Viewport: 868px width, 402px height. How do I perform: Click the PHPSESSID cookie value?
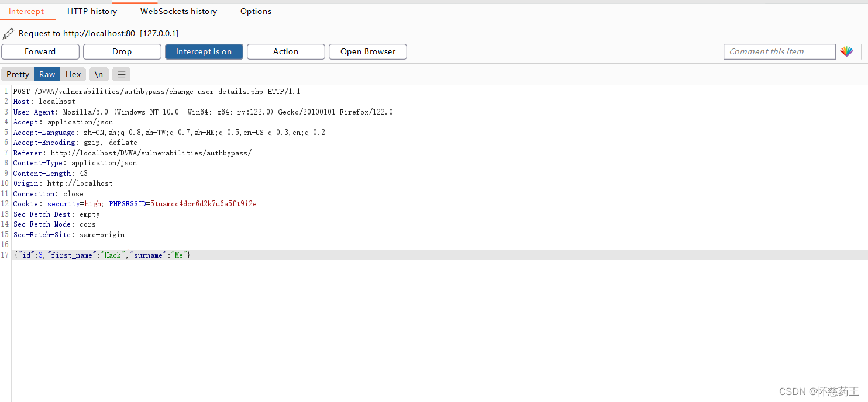(204, 204)
